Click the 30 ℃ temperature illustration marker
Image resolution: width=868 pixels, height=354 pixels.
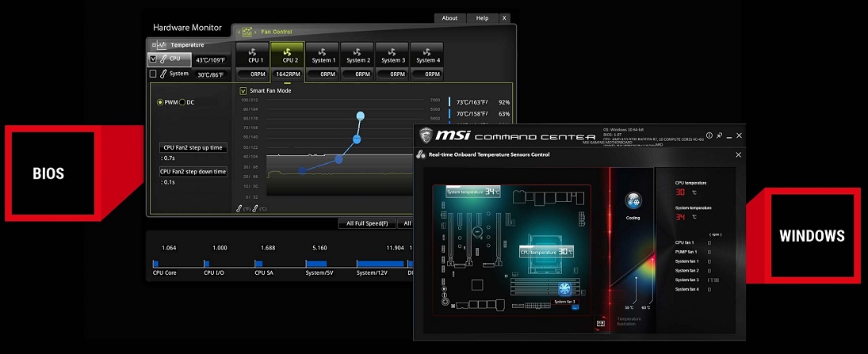pyautogui.click(x=629, y=307)
